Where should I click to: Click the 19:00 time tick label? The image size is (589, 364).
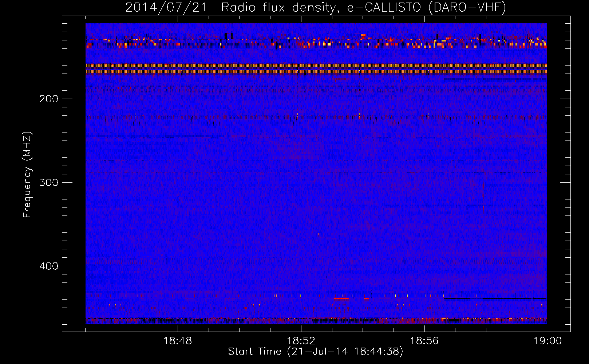(x=548, y=341)
